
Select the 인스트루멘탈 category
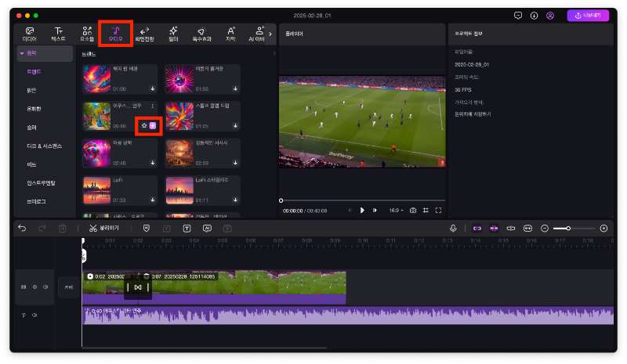click(41, 182)
